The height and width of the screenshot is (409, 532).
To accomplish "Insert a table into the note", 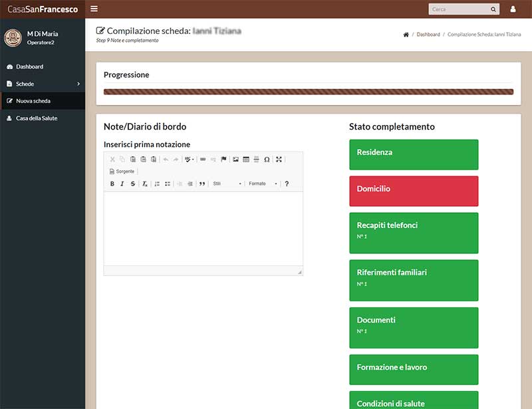I will coord(246,159).
